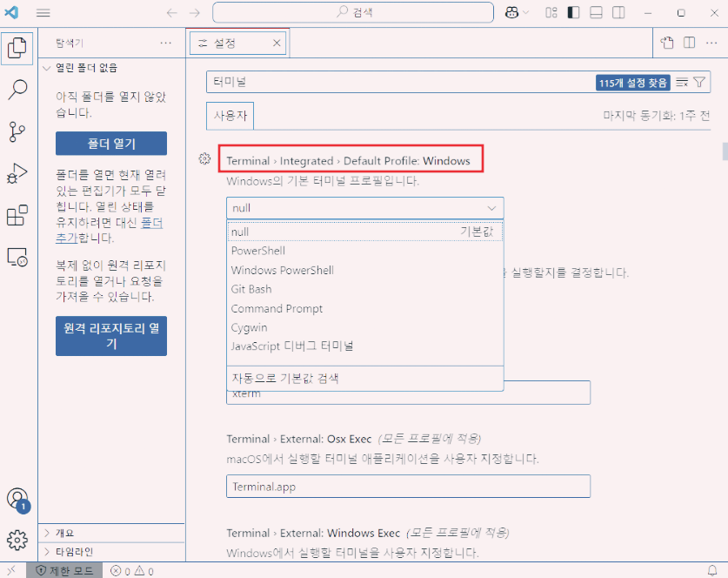The height and width of the screenshot is (578, 728).
Task: Close the 설정 tab
Action: [x=277, y=43]
